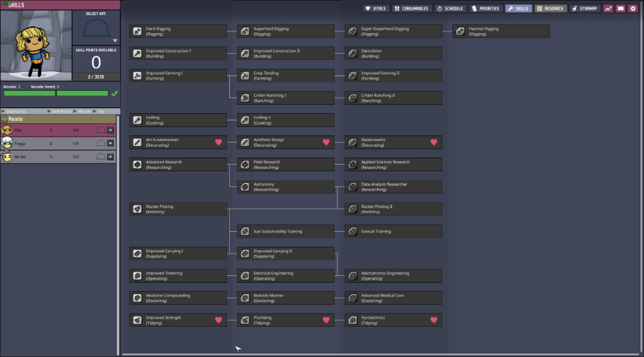The image size is (644, 357).
Task: Click the Pyrotechnics skill icon
Action: point(353,320)
